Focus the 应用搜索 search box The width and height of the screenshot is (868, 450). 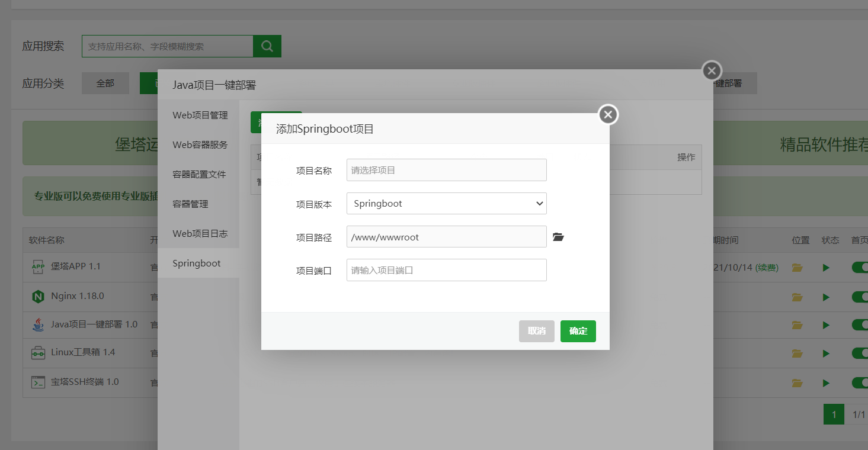(168, 46)
